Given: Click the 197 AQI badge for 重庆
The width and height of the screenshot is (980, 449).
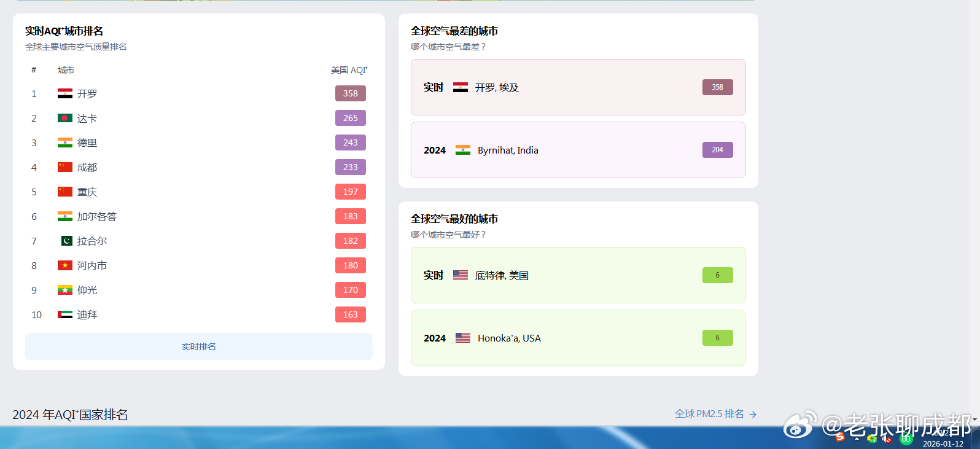Looking at the screenshot, I should point(351,192).
